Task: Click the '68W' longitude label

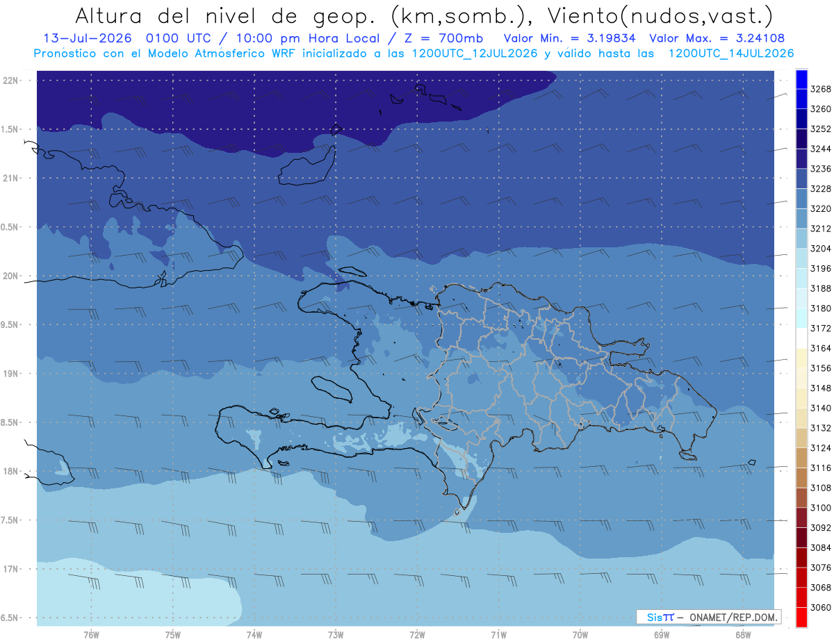Action: click(x=743, y=635)
